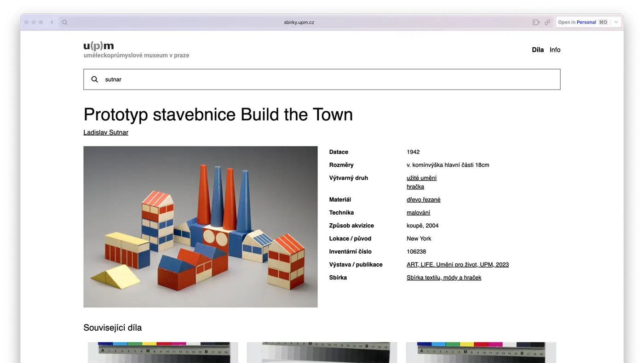Image resolution: width=644 pixels, height=363 pixels.
Task: Open the dřevo řezané material link
Action: point(423,199)
